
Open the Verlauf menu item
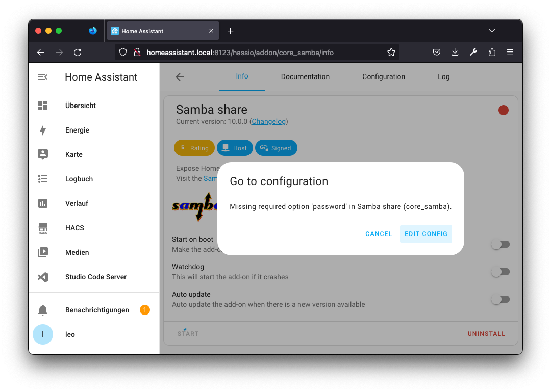click(x=94, y=203)
